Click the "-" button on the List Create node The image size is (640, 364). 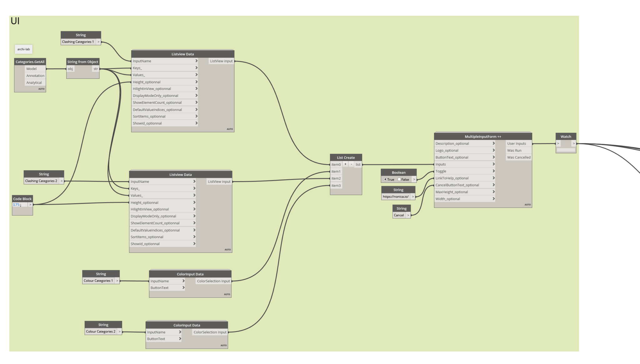coord(351,164)
